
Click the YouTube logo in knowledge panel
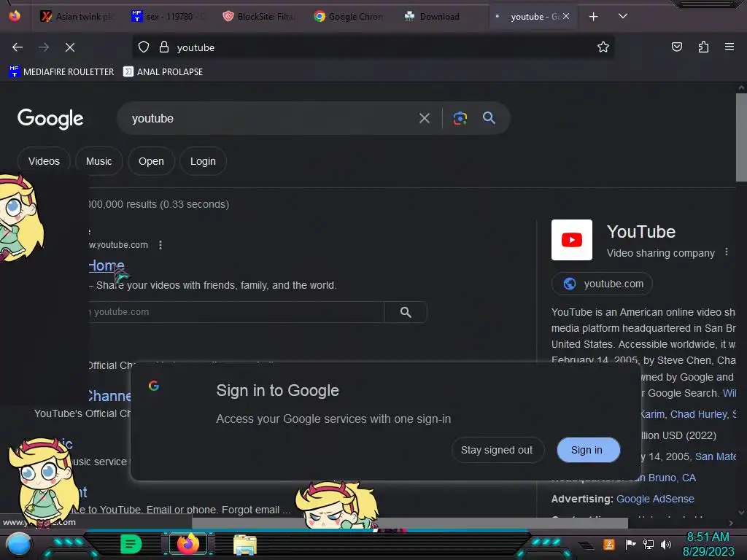pyautogui.click(x=572, y=240)
